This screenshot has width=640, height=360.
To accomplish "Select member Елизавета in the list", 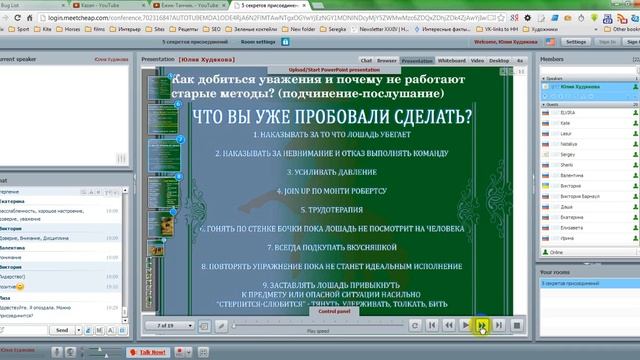I will tap(590, 228).
